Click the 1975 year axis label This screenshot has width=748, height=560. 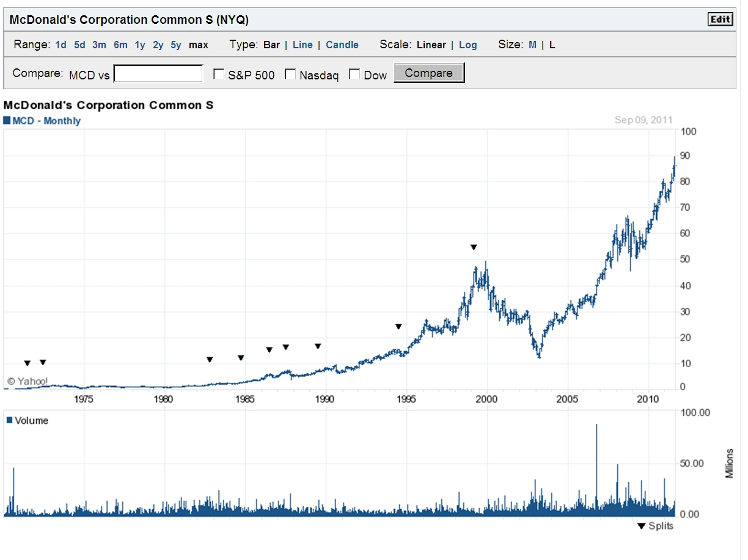(84, 399)
